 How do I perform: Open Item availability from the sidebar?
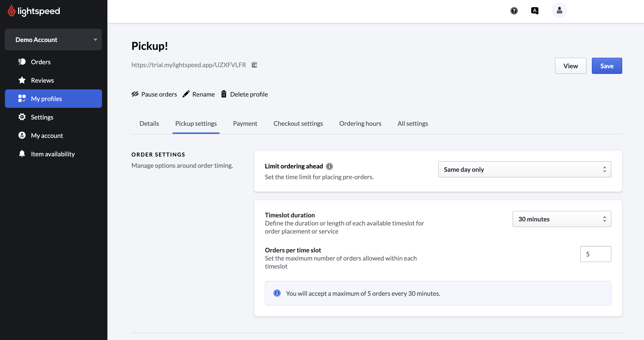coord(53,154)
